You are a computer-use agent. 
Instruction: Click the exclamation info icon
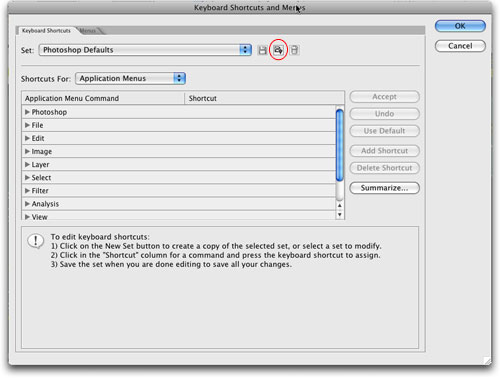tap(35, 241)
